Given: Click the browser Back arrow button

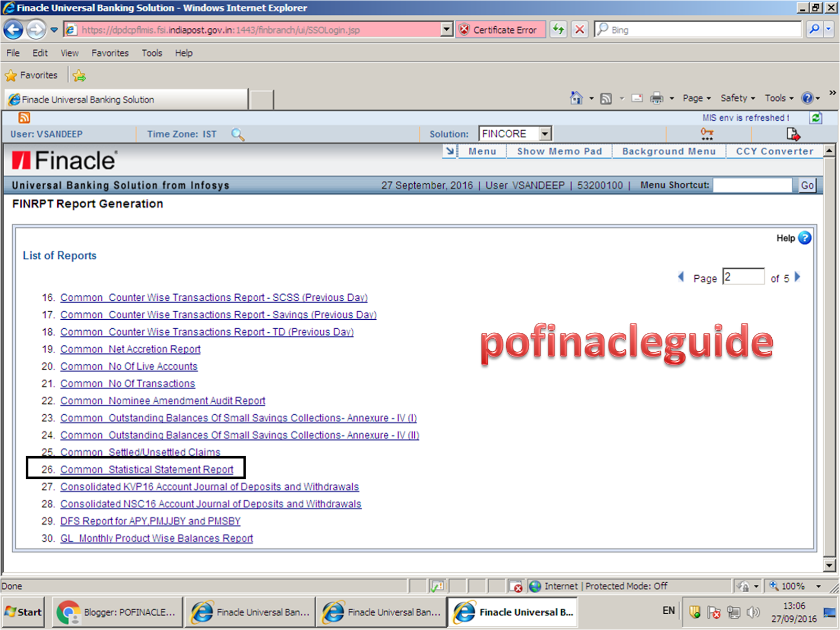Looking at the screenshot, I should tap(14, 30).
